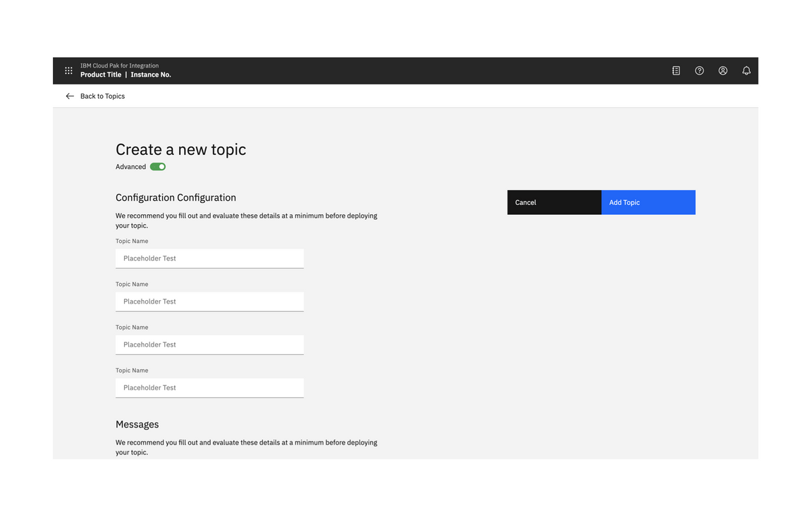Viewport: 812px width, 517px height.
Task: Toggle Advanced mode off then inspect form
Action: [x=157, y=166]
